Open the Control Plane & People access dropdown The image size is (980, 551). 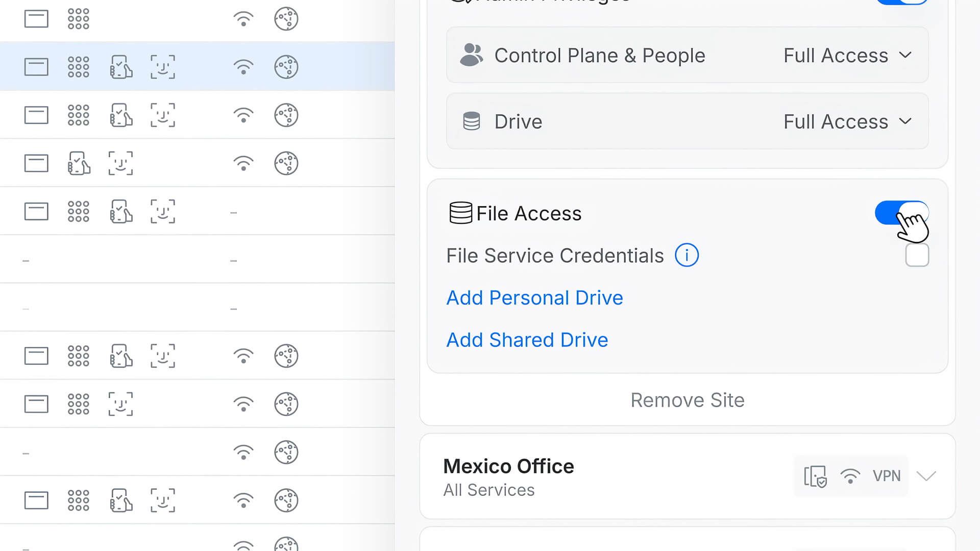(x=847, y=55)
